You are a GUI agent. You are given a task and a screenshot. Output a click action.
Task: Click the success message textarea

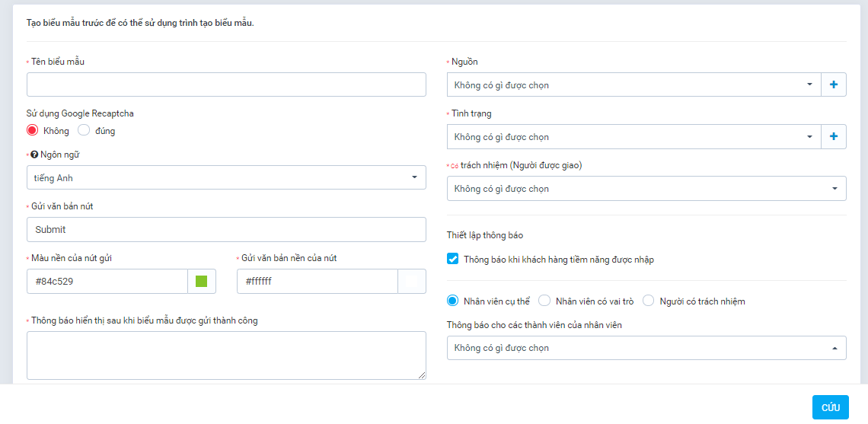[226, 355]
